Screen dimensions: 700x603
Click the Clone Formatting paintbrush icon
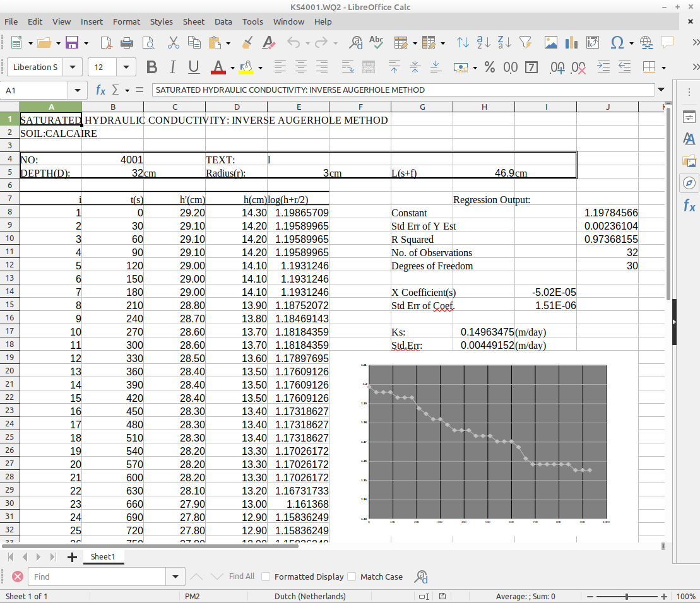pyautogui.click(x=247, y=43)
